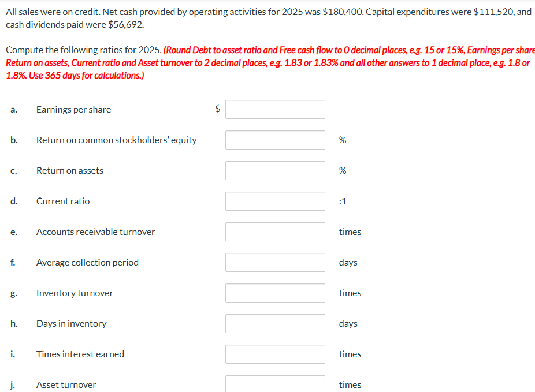Click the dollar sign before Earnings per share
Viewport: 535px width, 392px height.
[218, 109]
